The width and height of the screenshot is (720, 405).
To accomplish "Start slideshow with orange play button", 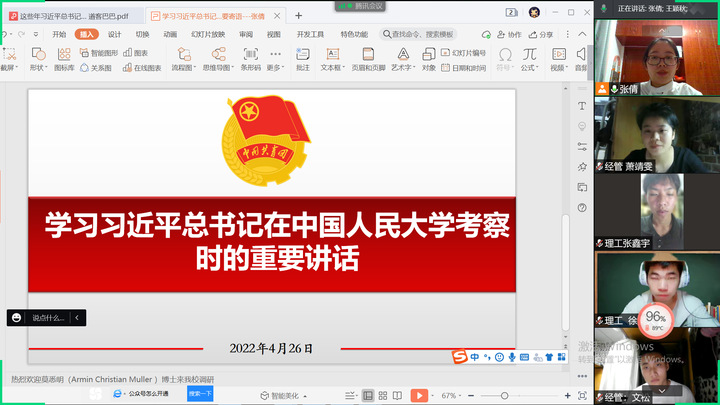I will (420, 395).
